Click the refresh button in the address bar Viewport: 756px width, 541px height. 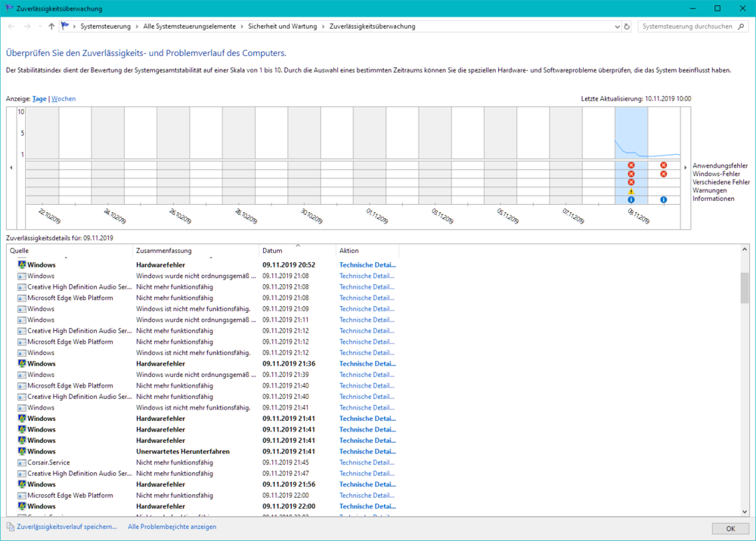tap(626, 26)
